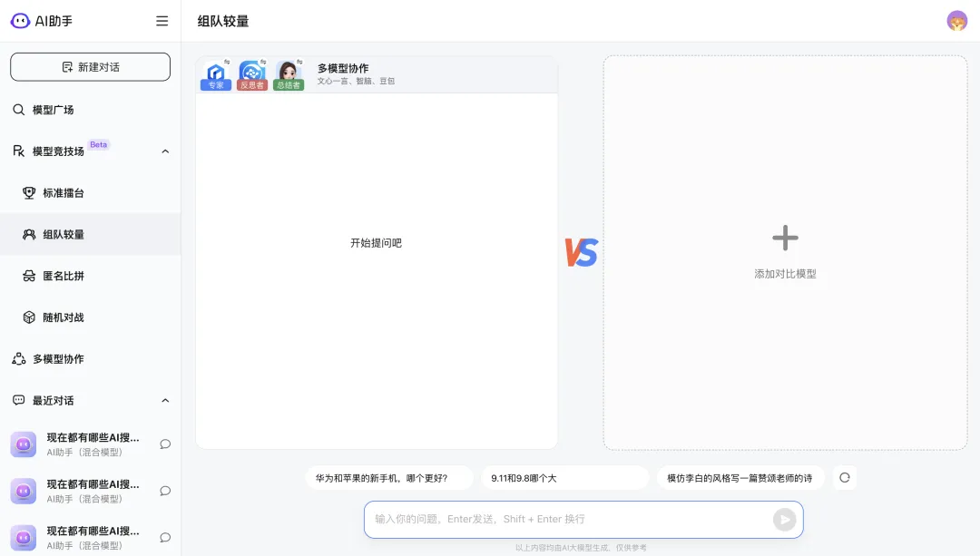Select 组队较量 in sidebar
This screenshot has width=980, height=556.
point(90,234)
